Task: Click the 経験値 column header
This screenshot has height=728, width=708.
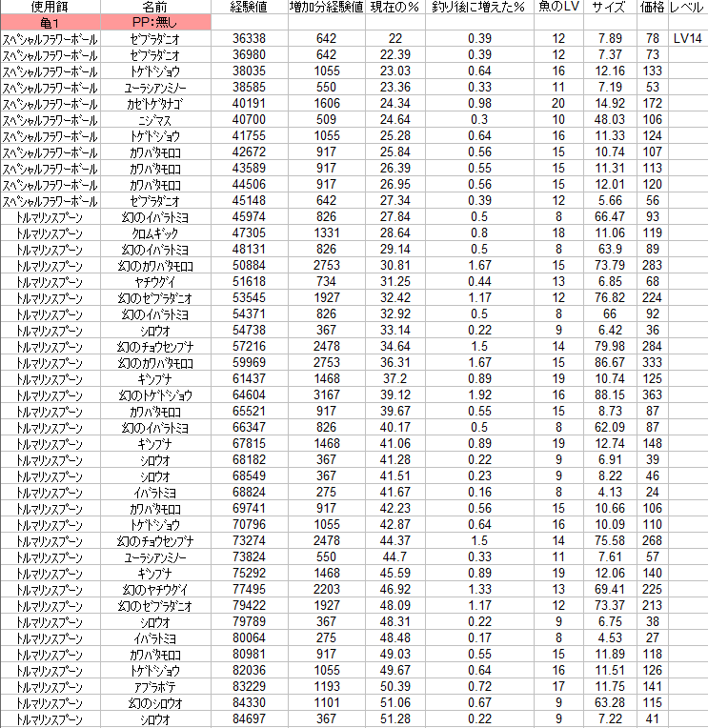Action: click(x=249, y=7)
